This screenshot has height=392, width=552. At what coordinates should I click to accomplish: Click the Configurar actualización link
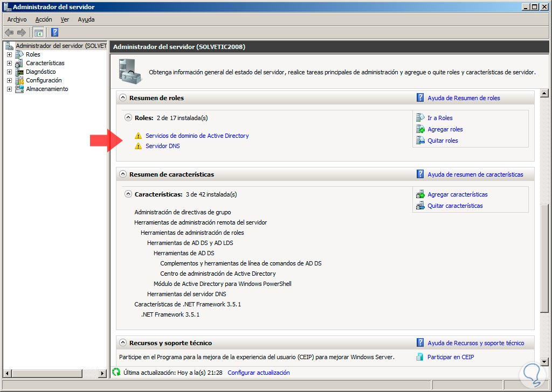click(x=259, y=372)
